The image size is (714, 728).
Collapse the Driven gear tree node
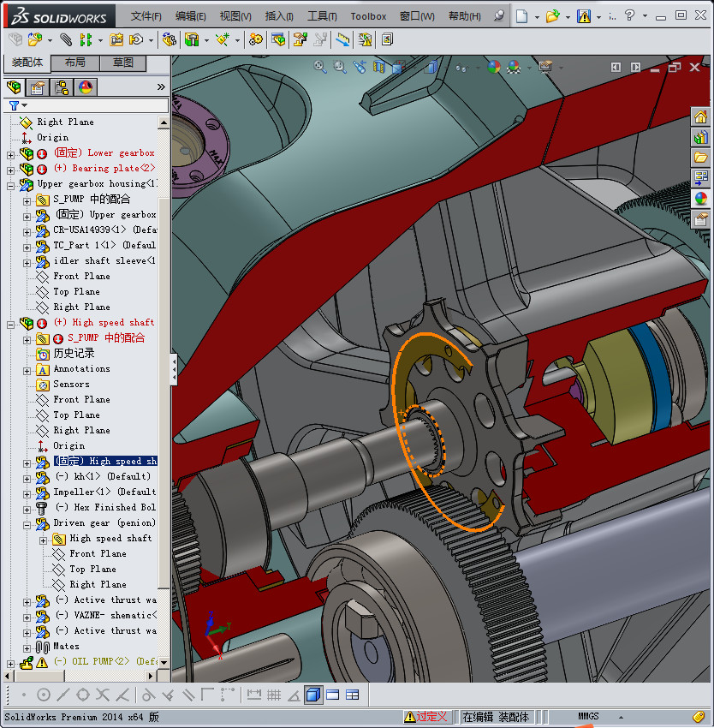[27, 523]
